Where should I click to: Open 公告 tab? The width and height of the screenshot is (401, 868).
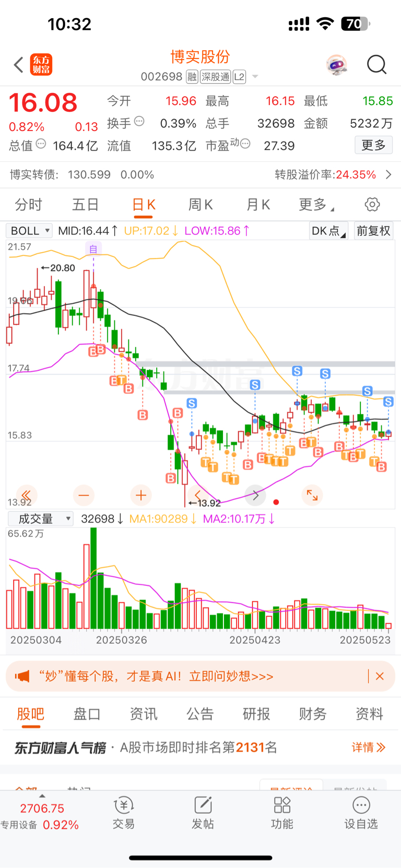coord(200,714)
